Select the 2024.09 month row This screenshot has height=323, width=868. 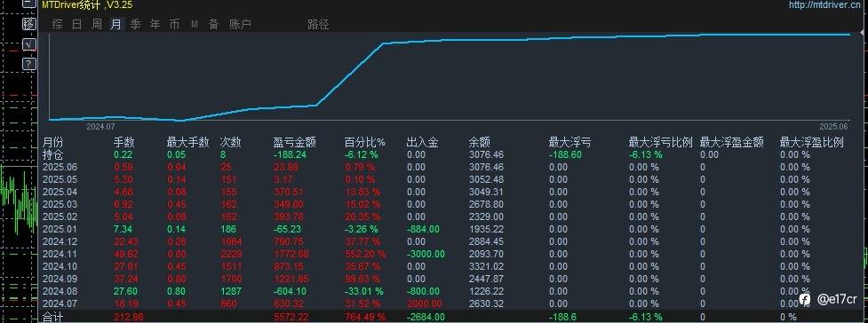60,279
